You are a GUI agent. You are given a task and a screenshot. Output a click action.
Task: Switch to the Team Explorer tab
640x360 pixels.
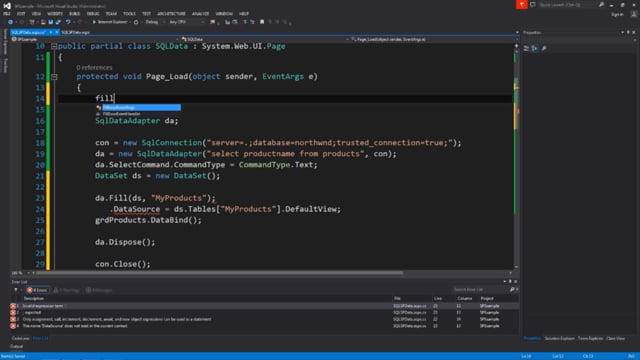pyautogui.click(x=590, y=338)
